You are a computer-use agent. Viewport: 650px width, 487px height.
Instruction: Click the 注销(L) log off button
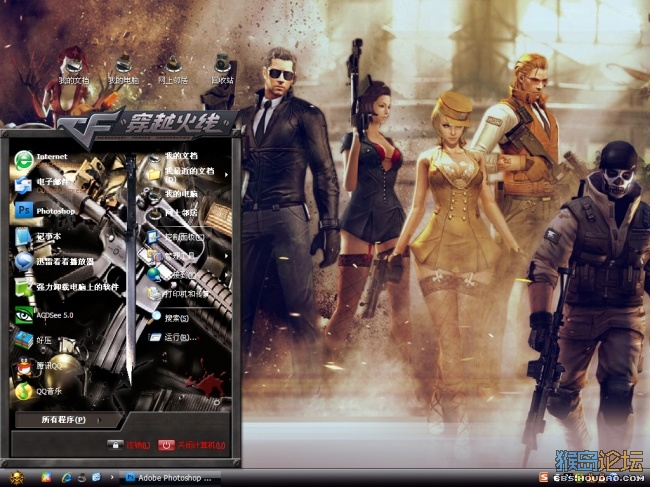coord(129,445)
